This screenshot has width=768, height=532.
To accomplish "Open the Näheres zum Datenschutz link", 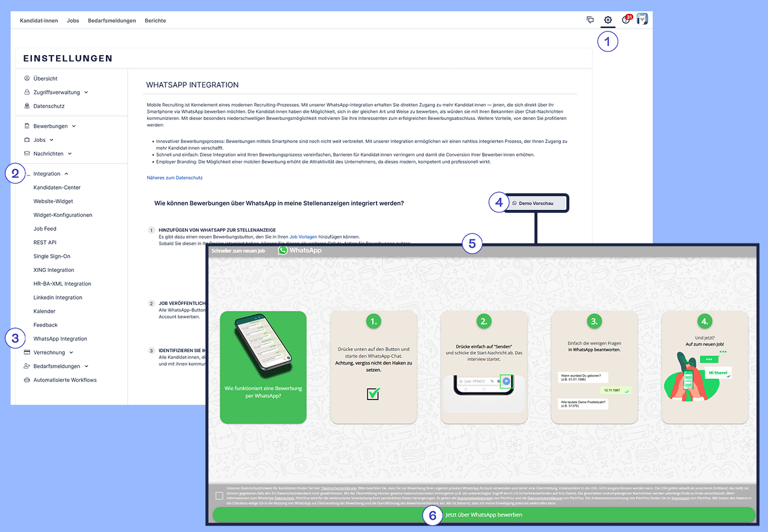I will (174, 178).
